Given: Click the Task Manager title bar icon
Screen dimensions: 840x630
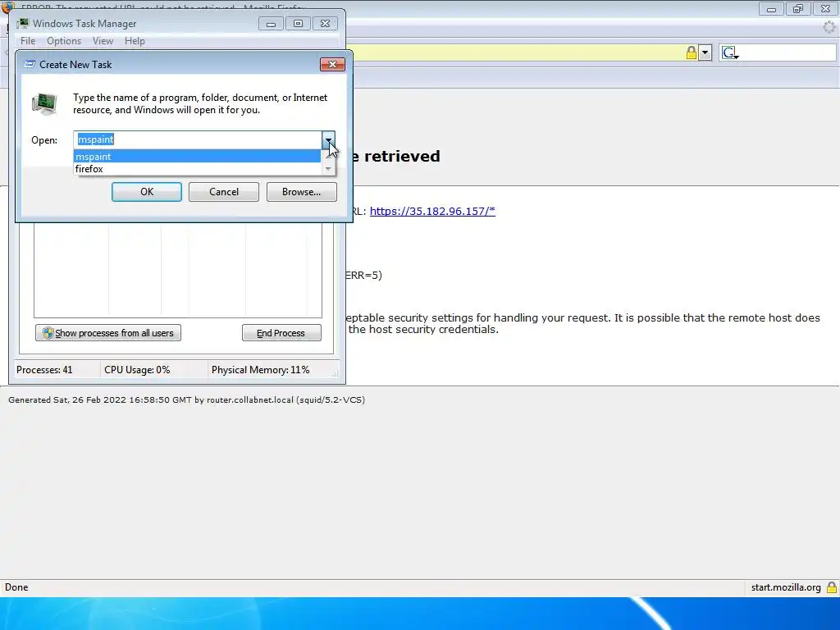Looking at the screenshot, I should tap(23, 24).
